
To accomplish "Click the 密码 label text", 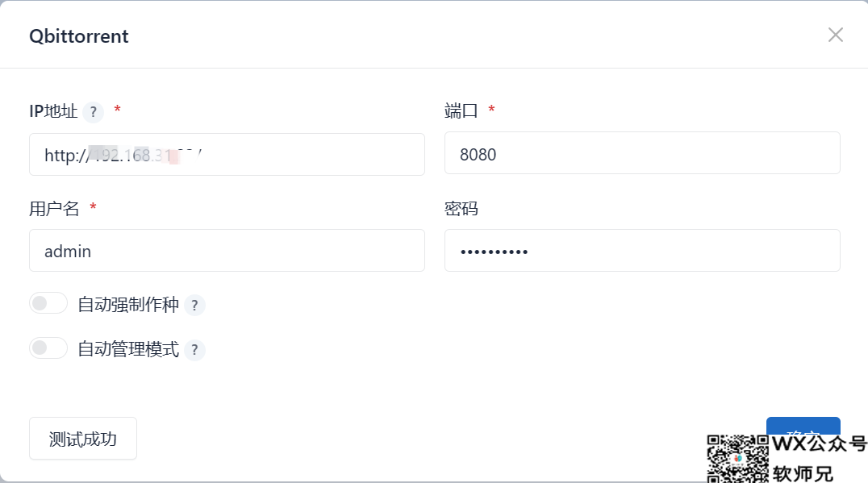I will point(461,209).
